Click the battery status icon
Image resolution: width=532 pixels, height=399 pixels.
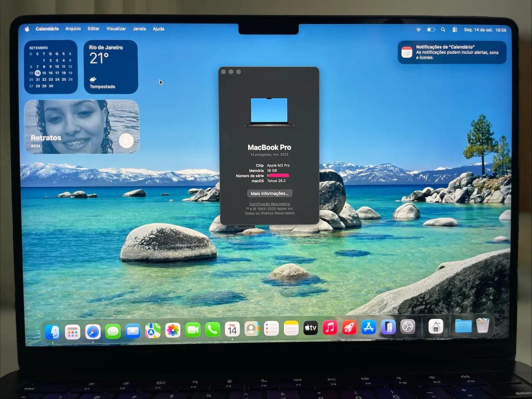pos(431,30)
